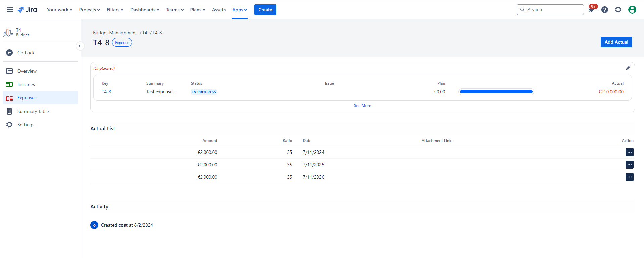Click the (Unplanned) label
The height and width of the screenshot is (258, 644).
tap(104, 68)
